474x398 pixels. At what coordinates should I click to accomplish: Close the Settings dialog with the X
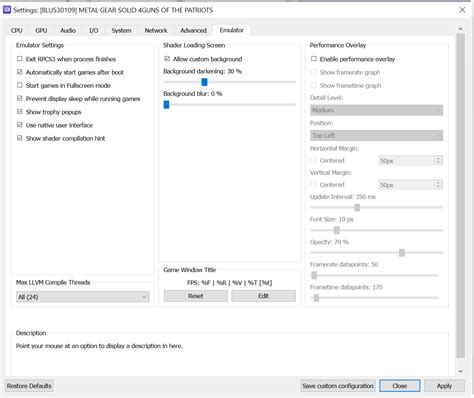click(x=462, y=10)
